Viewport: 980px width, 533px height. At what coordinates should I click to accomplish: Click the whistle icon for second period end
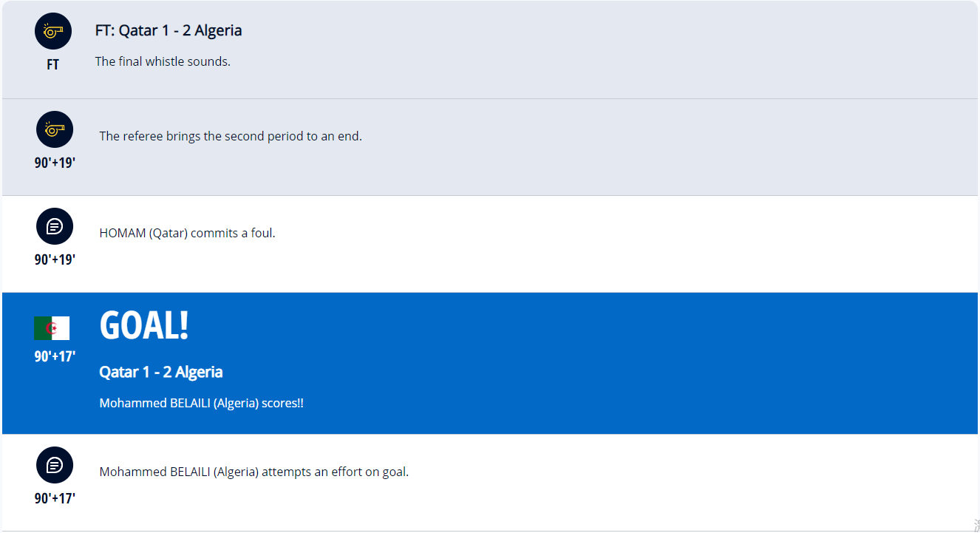tap(55, 129)
